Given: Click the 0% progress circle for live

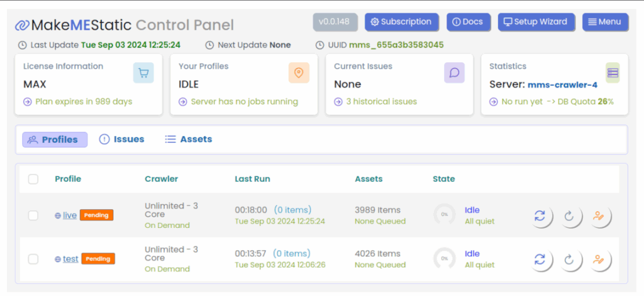Looking at the screenshot, I should click(444, 215).
